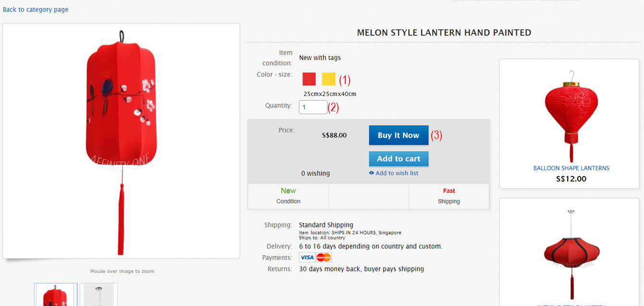Click the New Condition cell
The width and height of the screenshot is (644, 306).
coord(288,196)
